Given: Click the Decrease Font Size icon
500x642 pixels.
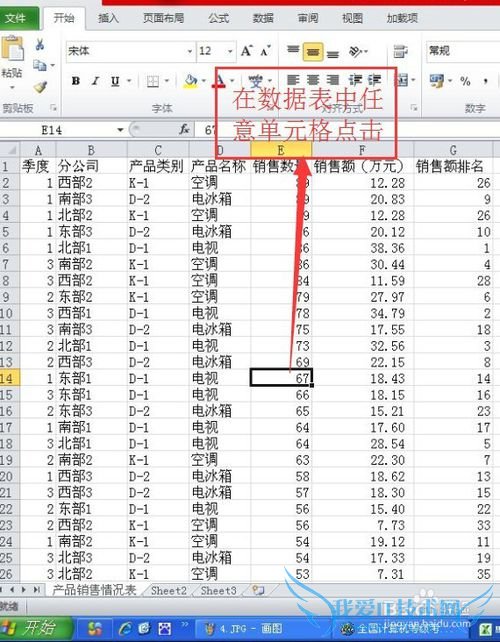Looking at the screenshot, I should coord(265,51).
